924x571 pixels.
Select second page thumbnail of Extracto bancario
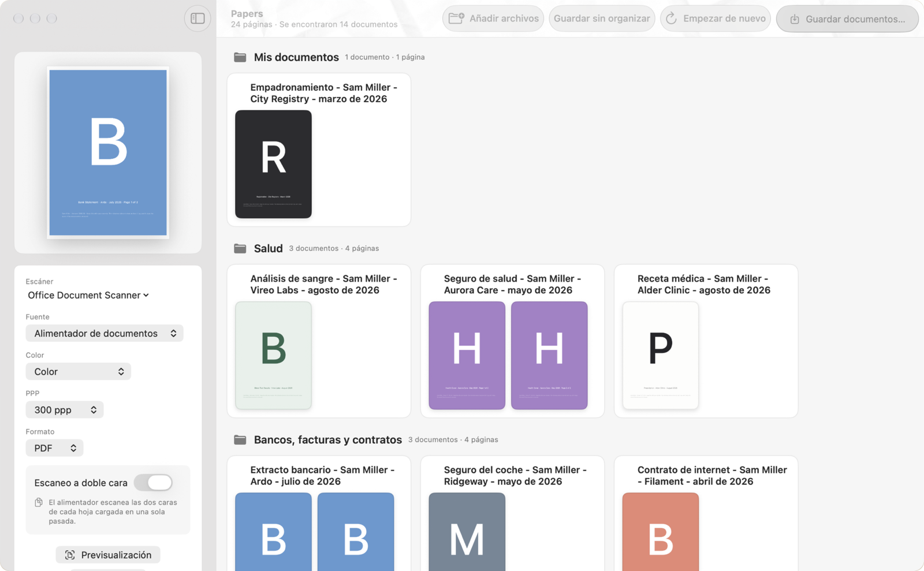356,532
